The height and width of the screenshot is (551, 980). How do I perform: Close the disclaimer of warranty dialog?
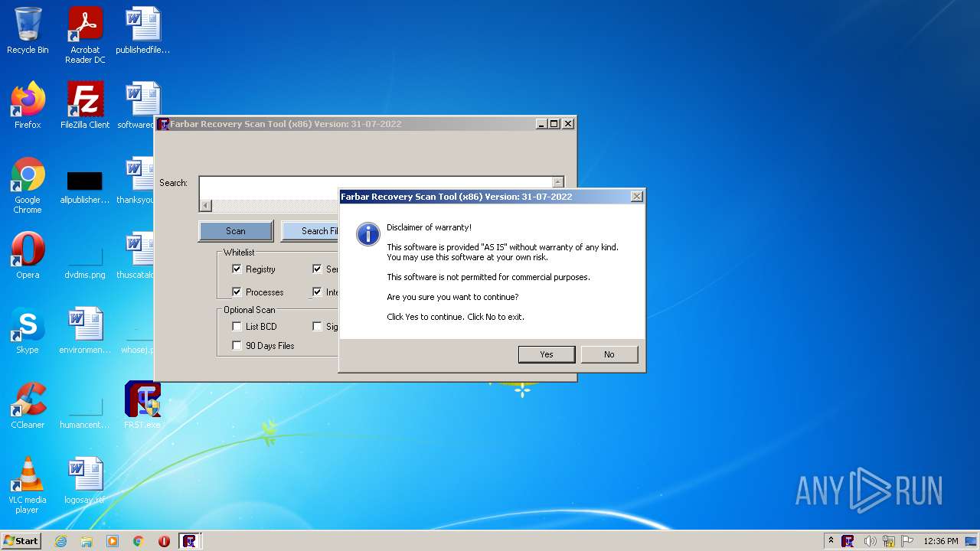(x=636, y=197)
